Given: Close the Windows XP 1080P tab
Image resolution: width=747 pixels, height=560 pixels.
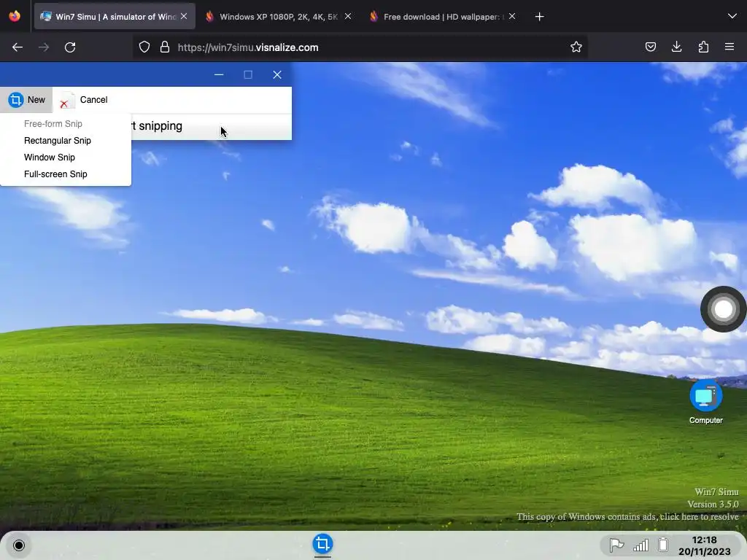Looking at the screenshot, I should pyautogui.click(x=348, y=16).
